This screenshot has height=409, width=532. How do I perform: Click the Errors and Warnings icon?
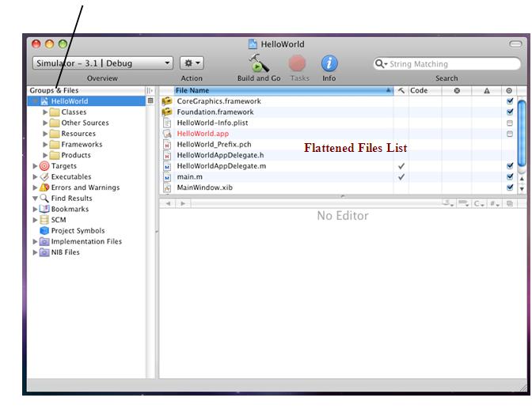(44, 187)
